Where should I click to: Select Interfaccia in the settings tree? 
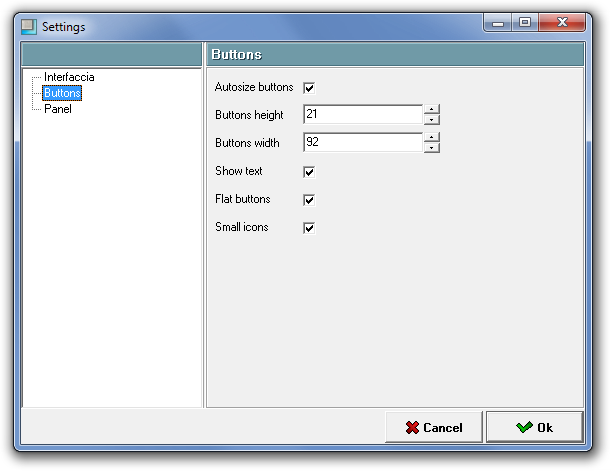point(69,77)
